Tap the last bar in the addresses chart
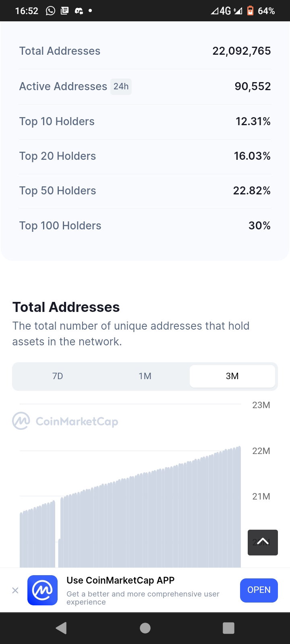The width and height of the screenshot is (290, 644). pos(239,507)
